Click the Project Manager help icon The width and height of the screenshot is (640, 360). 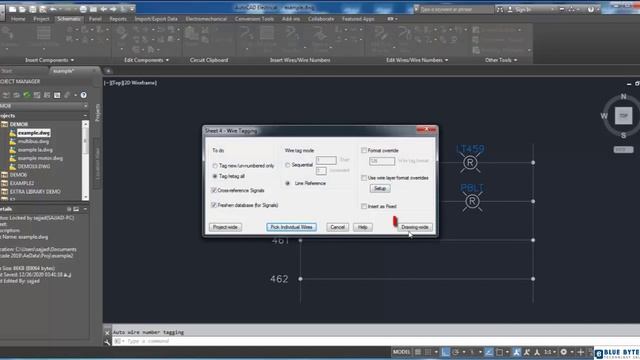[83, 95]
